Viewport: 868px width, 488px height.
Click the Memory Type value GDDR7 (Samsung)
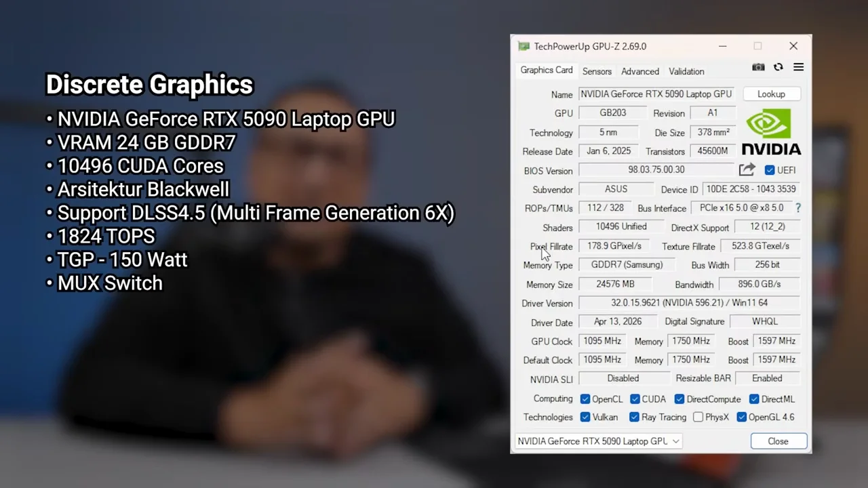pos(627,265)
